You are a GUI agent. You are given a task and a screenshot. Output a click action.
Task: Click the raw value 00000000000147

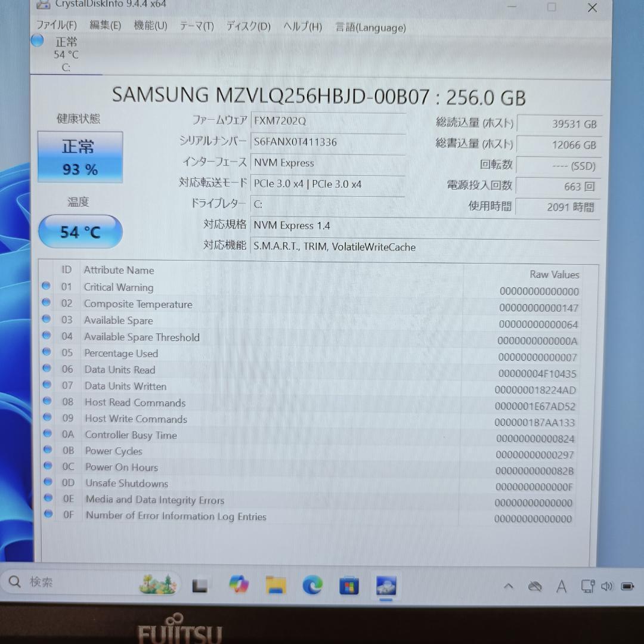point(538,308)
